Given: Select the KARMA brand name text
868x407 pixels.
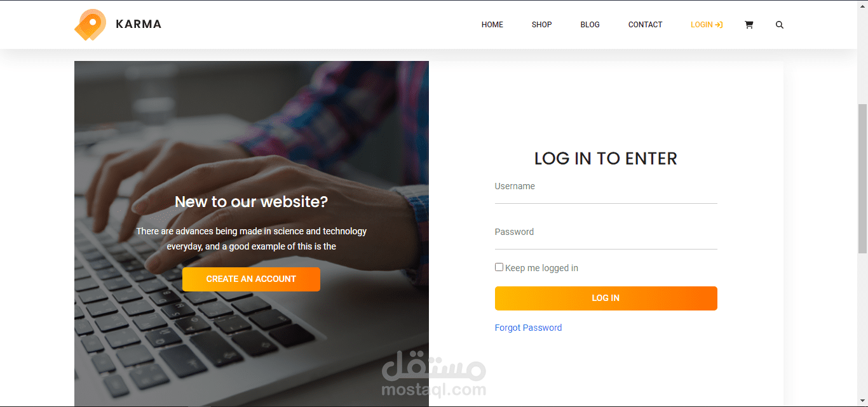Looking at the screenshot, I should (139, 24).
